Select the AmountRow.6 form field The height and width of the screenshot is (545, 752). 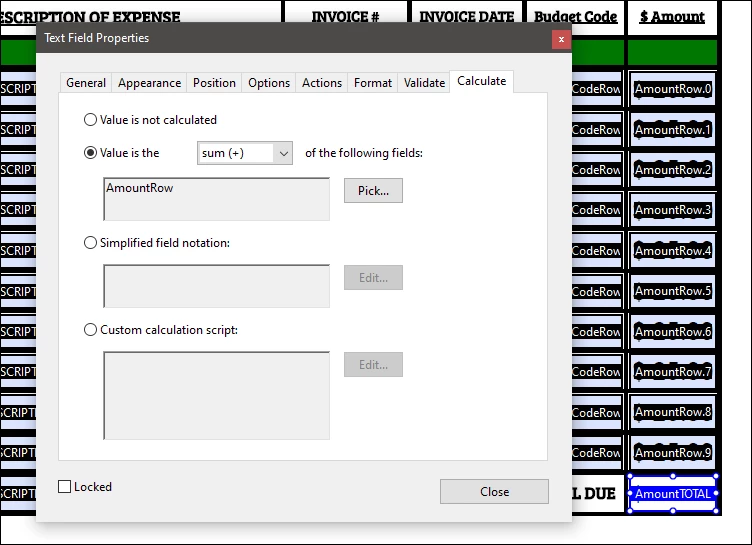[x=672, y=332]
